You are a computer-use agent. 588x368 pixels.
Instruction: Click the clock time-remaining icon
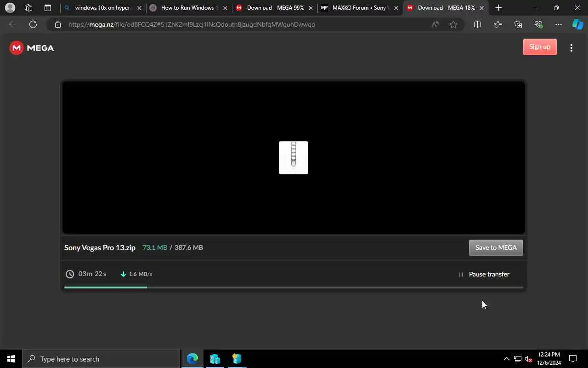pos(70,274)
